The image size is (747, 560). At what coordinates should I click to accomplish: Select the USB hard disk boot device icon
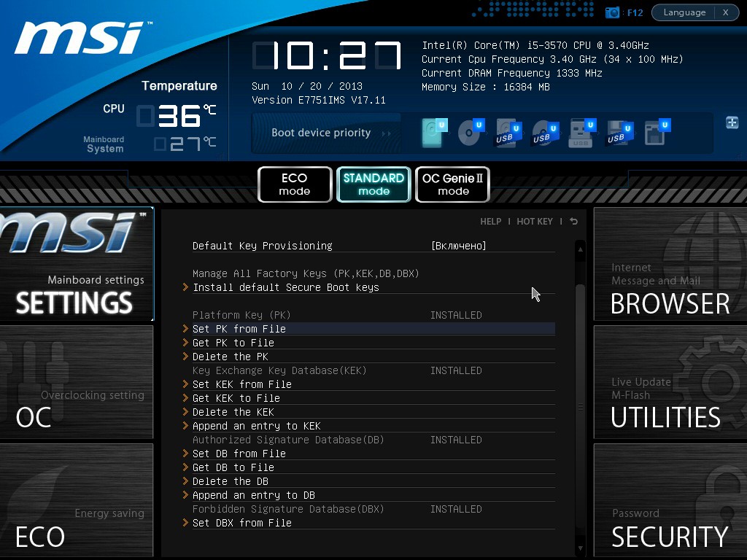click(x=508, y=133)
